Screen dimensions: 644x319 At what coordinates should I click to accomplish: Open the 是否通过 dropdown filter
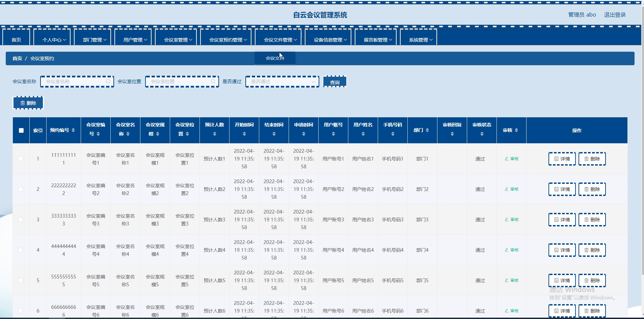pos(282,81)
